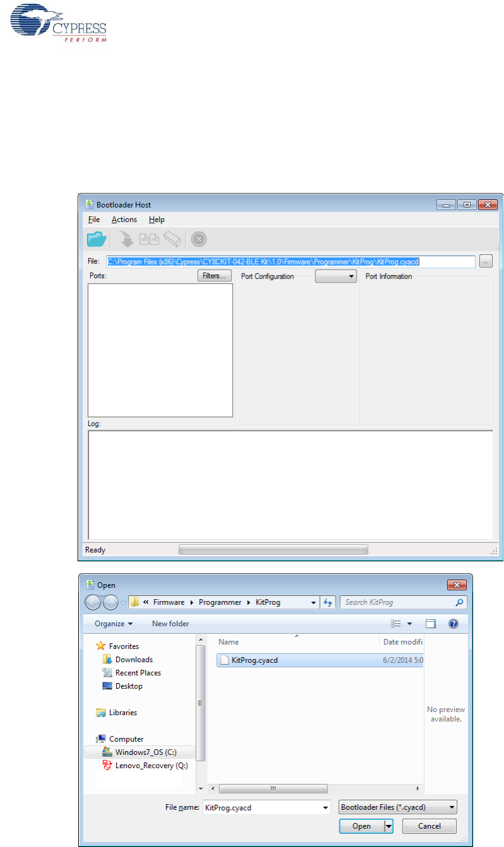Close the Open dialog window
Screen dimensions: 504x847
pyautogui.click(x=457, y=585)
